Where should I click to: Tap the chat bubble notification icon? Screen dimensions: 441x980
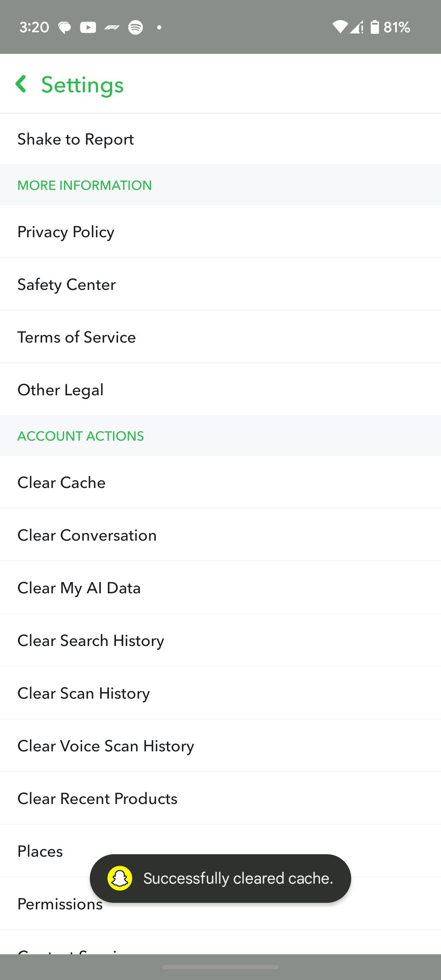coord(65,28)
